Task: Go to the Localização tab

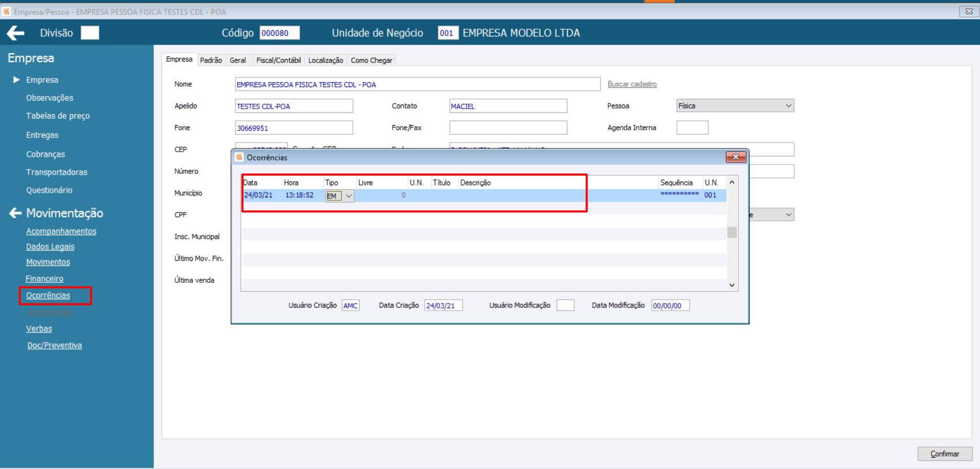Action: 326,60
